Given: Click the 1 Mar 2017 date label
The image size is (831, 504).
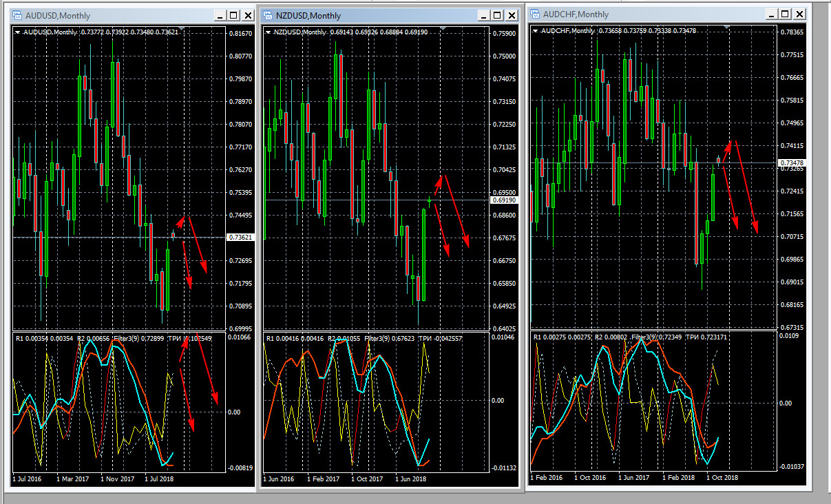Looking at the screenshot, I should (72, 478).
